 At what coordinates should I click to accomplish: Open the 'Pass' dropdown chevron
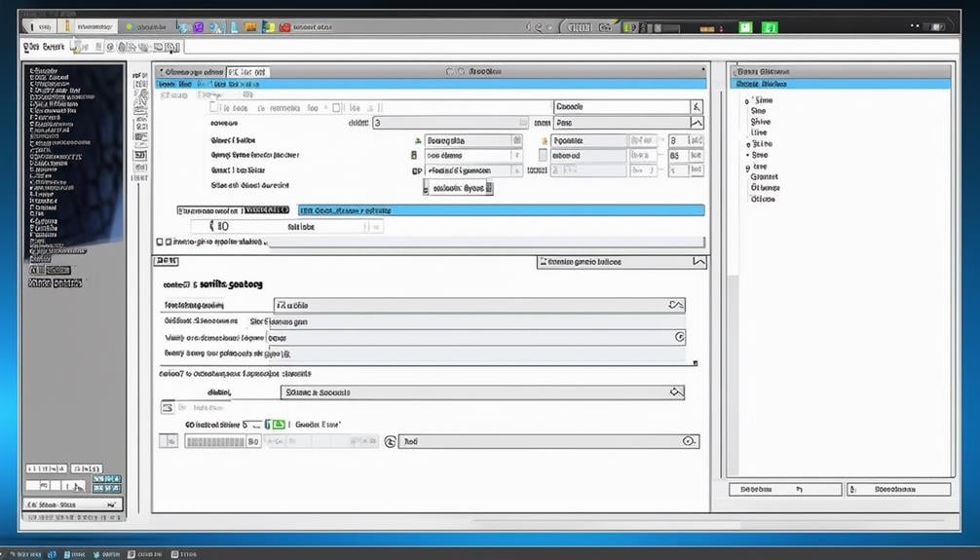(697, 123)
